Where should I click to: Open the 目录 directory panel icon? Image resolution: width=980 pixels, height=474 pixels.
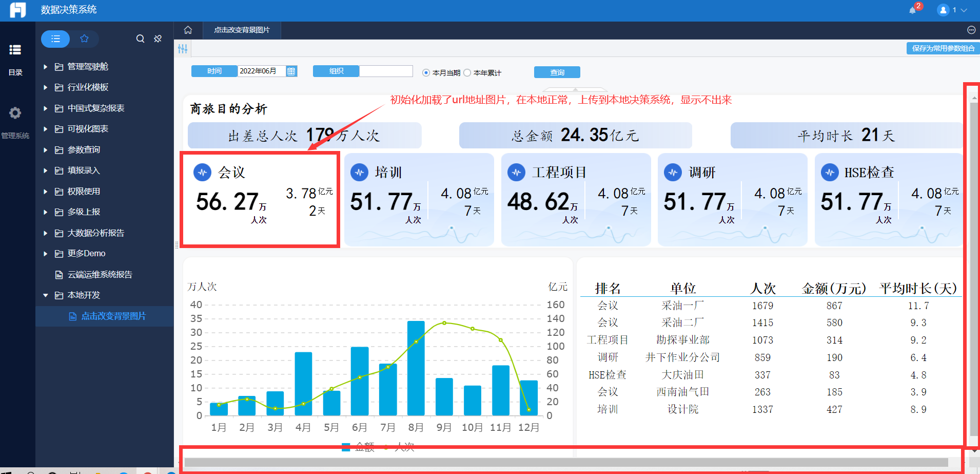coord(15,50)
